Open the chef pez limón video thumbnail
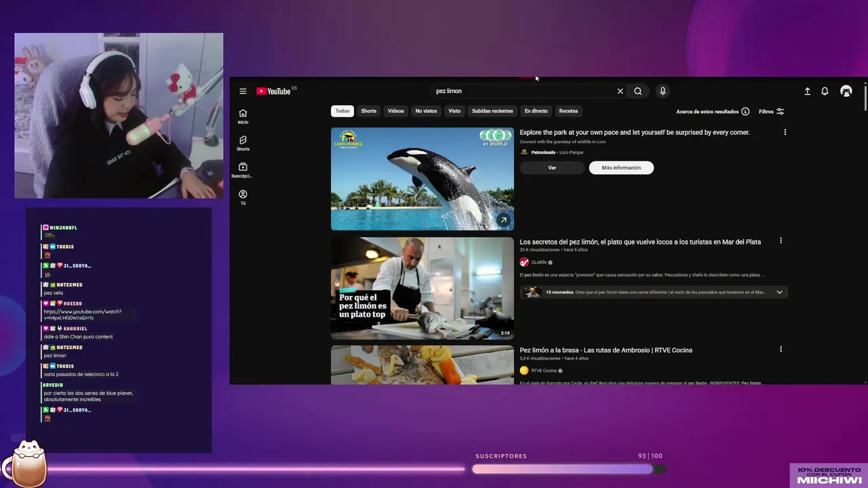The height and width of the screenshot is (488, 868). point(422,288)
